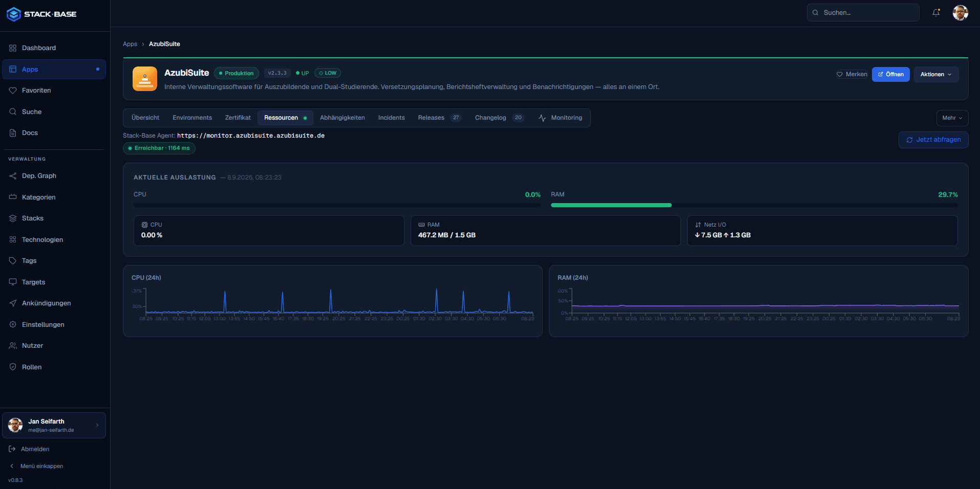Click the Jetzt abfragen button
Image resolution: width=980 pixels, height=489 pixels.
click(933, 140)
